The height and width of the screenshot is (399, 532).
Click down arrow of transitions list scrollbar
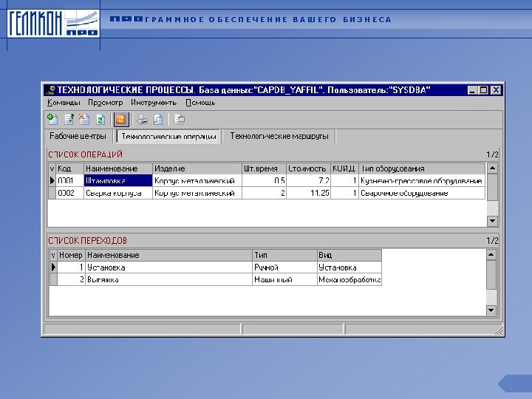click(x=491, y=310)
